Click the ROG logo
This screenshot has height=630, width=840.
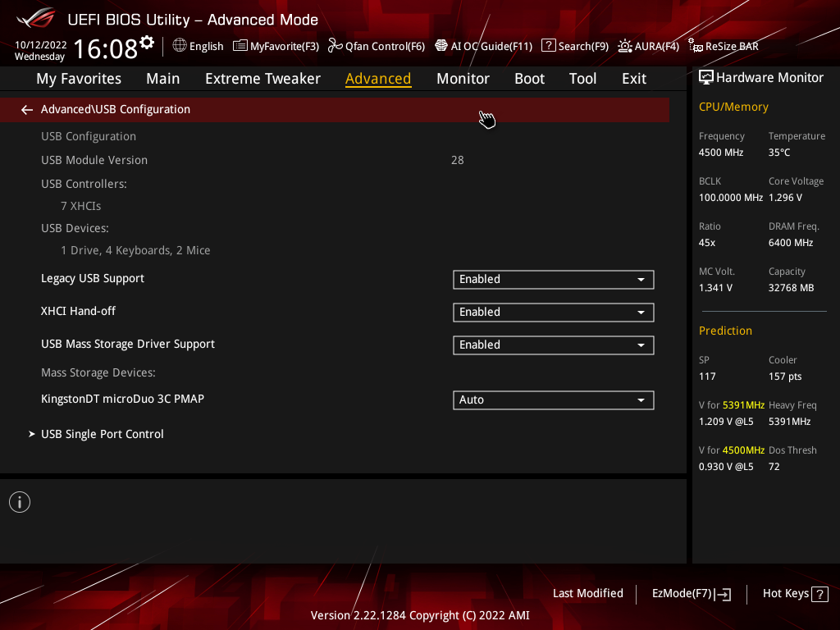click(35, 19)
